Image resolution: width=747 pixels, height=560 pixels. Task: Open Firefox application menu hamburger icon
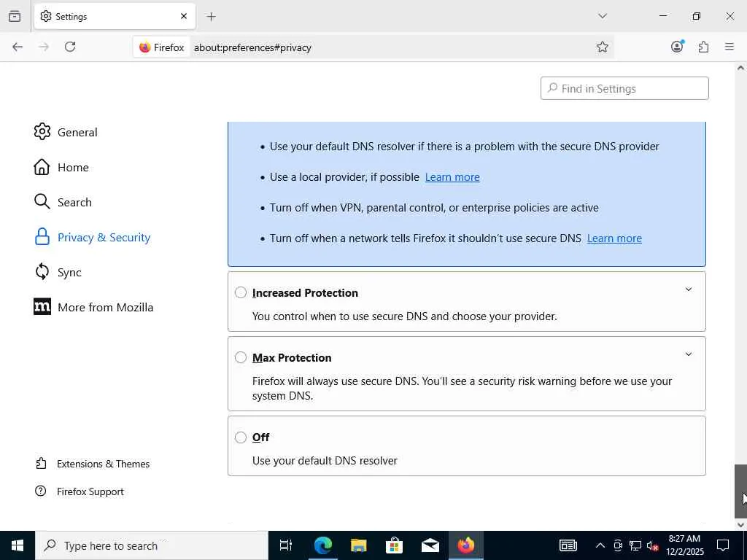point(729,47)
